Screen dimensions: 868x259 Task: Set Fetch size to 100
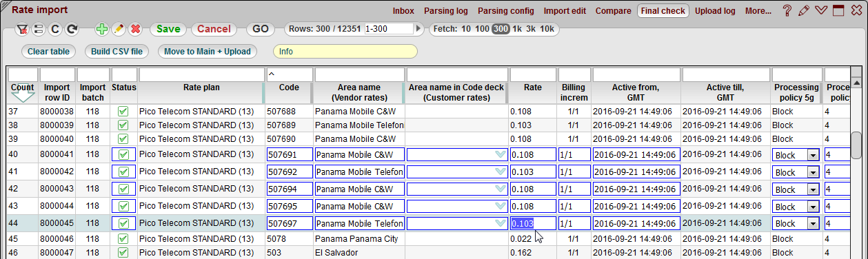[x=482, y=29]
